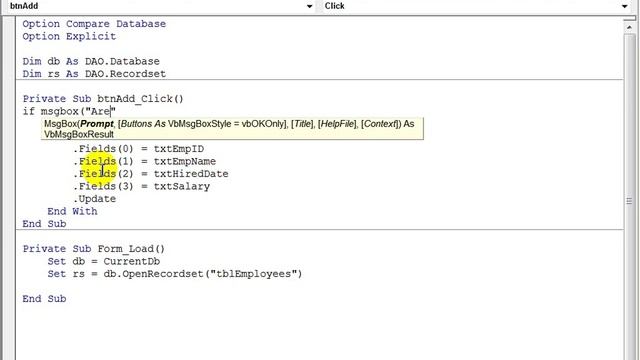Click the 'Option Explicit' line

coord(69,36)
